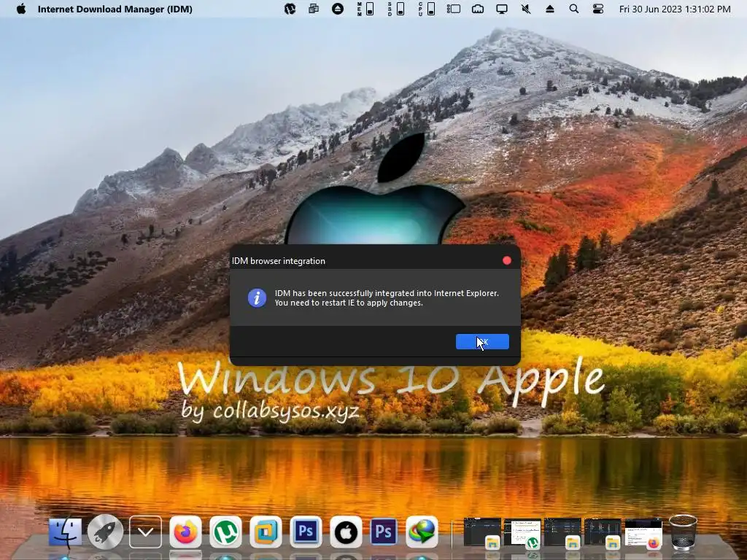Open the ethernet network icon in the menu bar

pyautogui.click(x=478, y=9)
